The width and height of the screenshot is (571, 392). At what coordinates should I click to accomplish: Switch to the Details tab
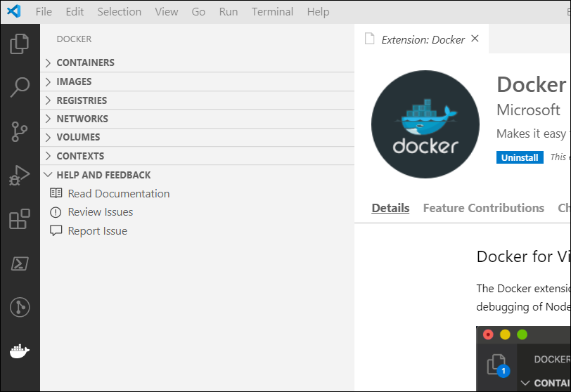pos(390,208)
